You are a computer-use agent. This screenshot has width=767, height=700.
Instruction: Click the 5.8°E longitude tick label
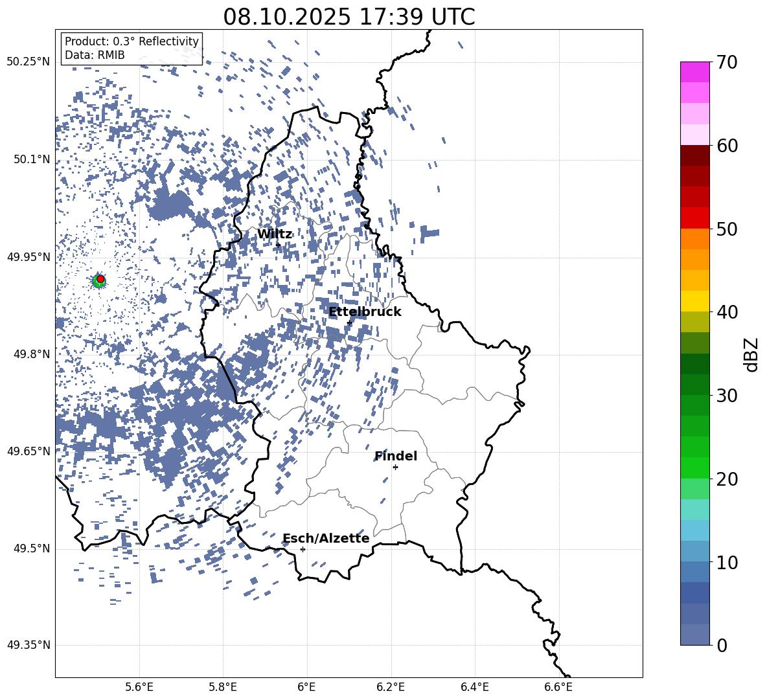[x=223, y=688]
